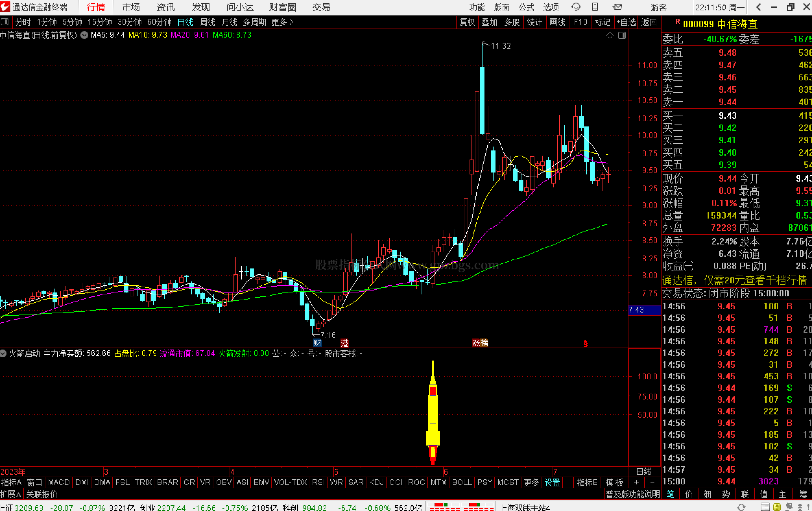The image size is (812, 511).
Task: Switch to the 周线 weekly period tab
Action: 207,22
